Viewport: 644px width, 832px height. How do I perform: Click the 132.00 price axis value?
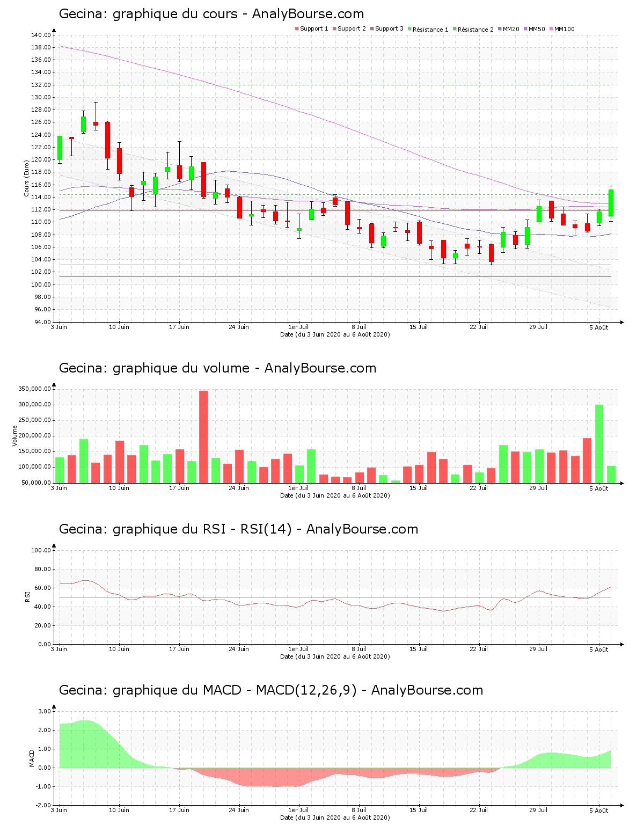tap(41, 85)
